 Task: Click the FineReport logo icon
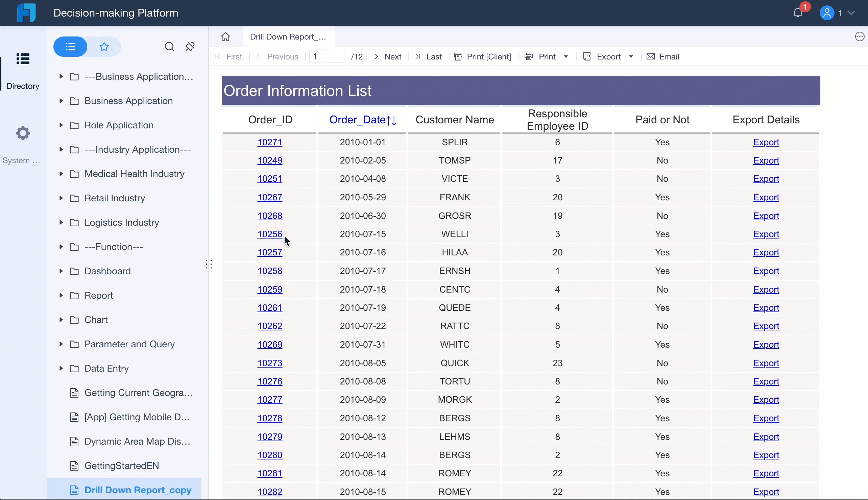click(26, 13)
